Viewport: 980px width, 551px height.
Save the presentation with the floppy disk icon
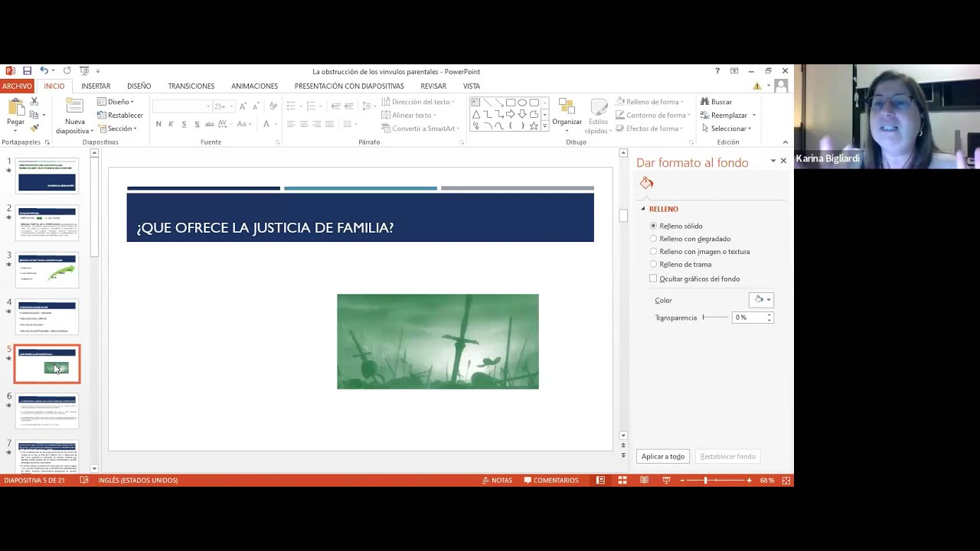tap(27, 71)
